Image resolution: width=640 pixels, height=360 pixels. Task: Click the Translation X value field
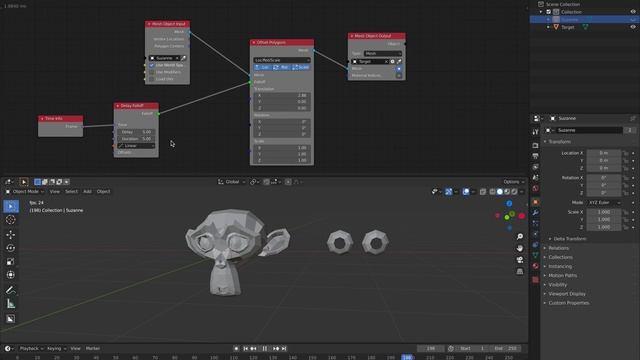[282, 96]
